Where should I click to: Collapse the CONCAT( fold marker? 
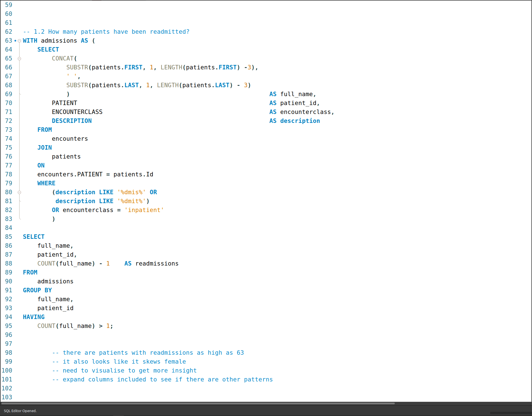coord(19,59)
